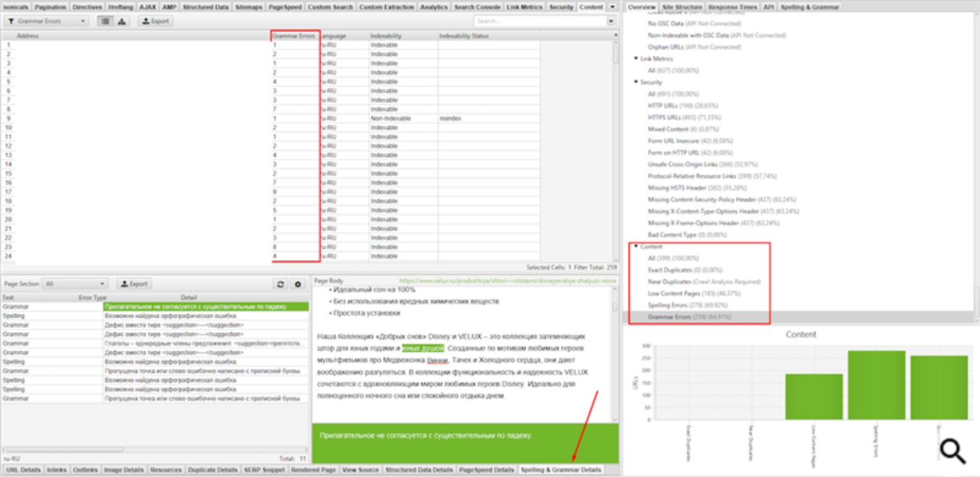Click refresh icon in lower panel
Image resolution: width=980 pixels, height=477 pixels.
(x=280, y=285)
